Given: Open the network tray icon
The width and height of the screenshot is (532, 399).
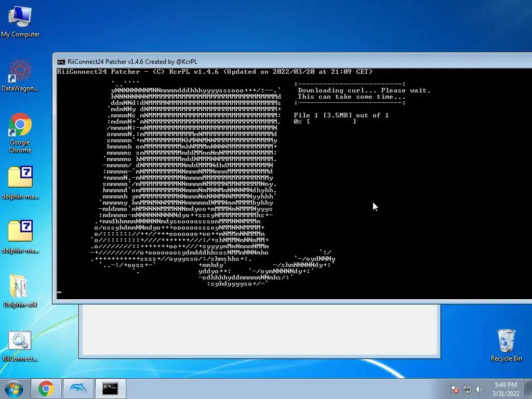Looking at the screenshot, I should [467, 389].
